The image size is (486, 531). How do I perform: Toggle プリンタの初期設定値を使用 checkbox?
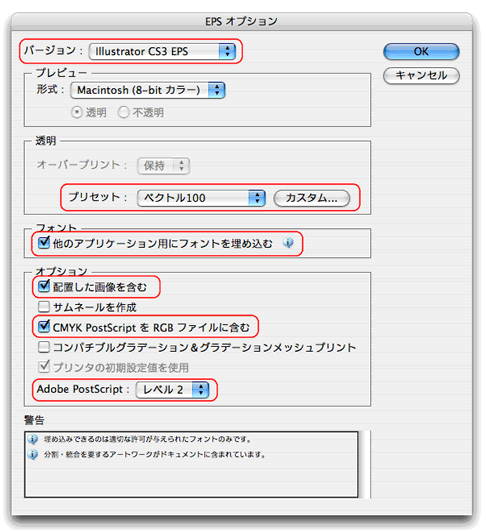pos(44,367)
